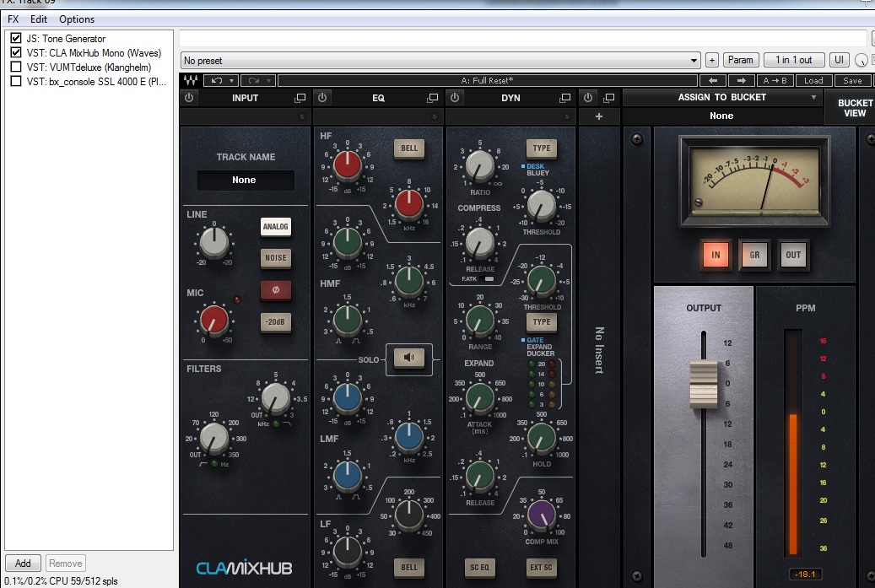Flip the FATK switch
Image resolution: width=875 pixels, height=588 pixels.
[x=487, y=279]
